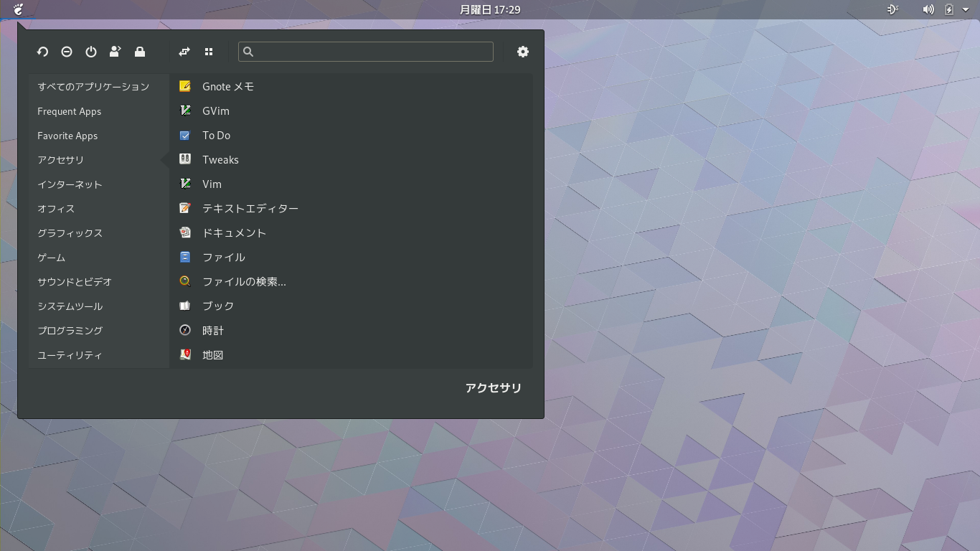The height and width of the screenshot is (551, 980).
Task: Click the GNOME foot menu button
Action: point(18,9)
